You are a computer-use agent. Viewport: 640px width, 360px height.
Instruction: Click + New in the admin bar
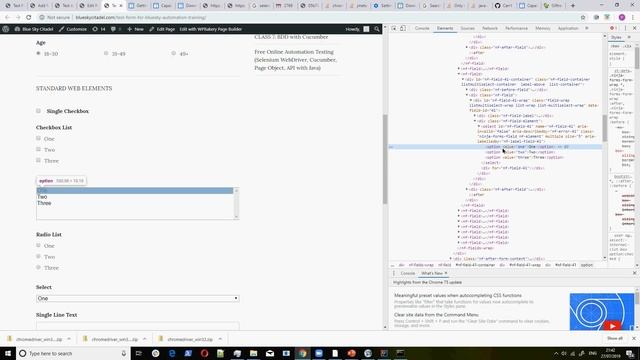135,29
